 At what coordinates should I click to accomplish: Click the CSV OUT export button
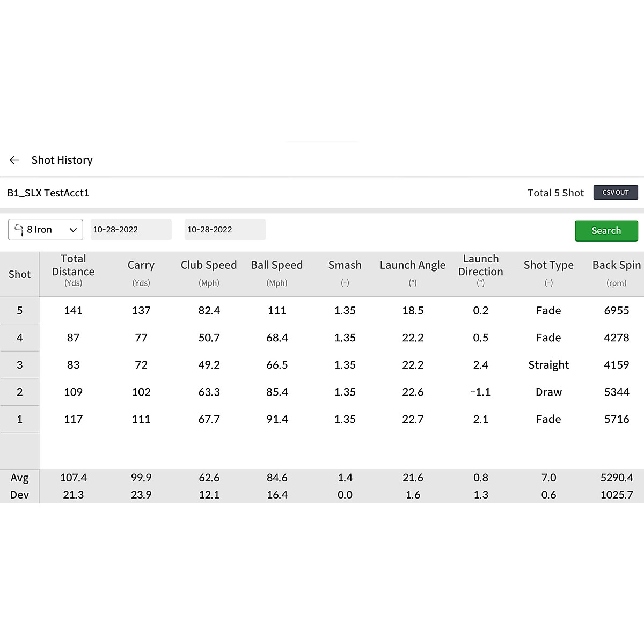[615, 192]
